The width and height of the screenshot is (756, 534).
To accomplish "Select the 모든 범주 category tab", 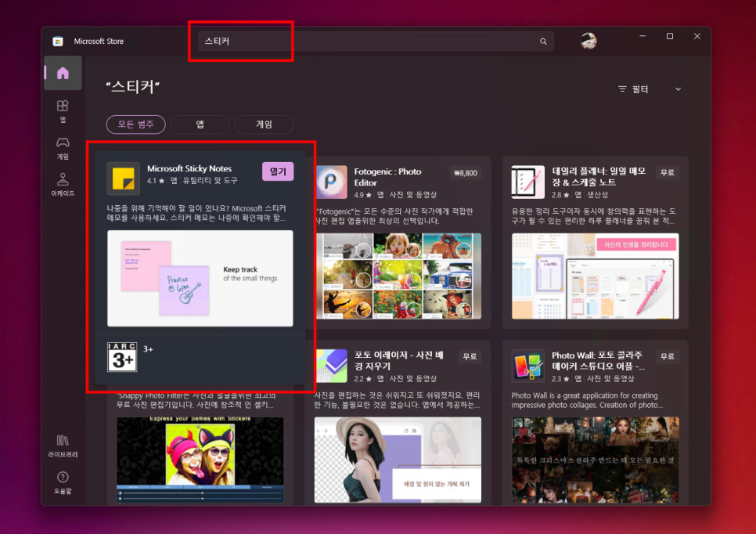I will (136, 124).
